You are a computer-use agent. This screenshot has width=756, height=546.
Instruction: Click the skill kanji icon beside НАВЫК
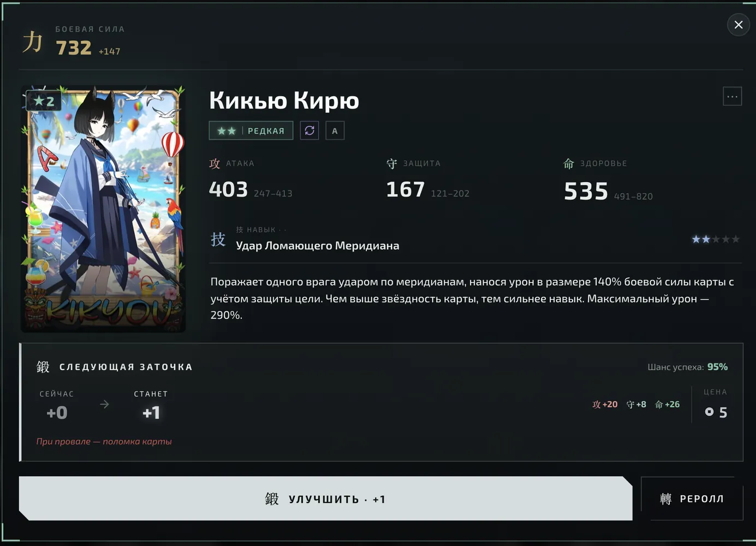click(x=218, y=239)
